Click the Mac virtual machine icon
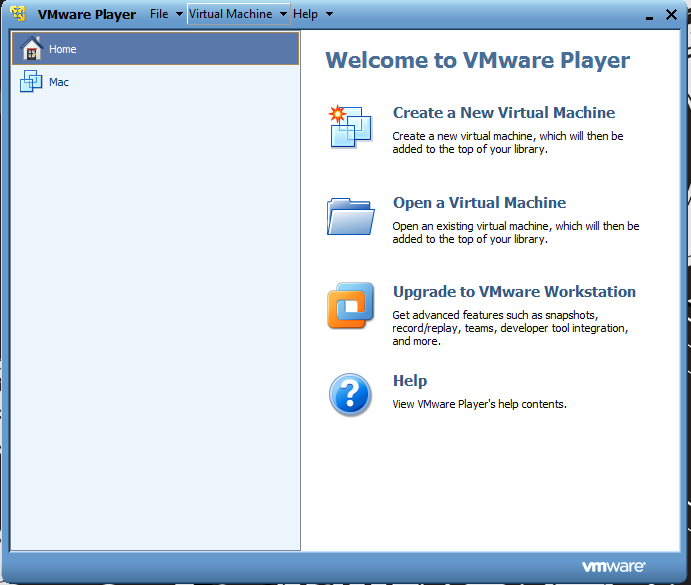691x585 pixels. tap(31, 81)
